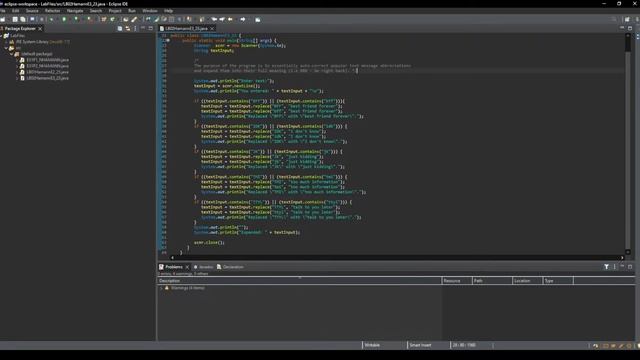Open the File menu

click(3, 11)
